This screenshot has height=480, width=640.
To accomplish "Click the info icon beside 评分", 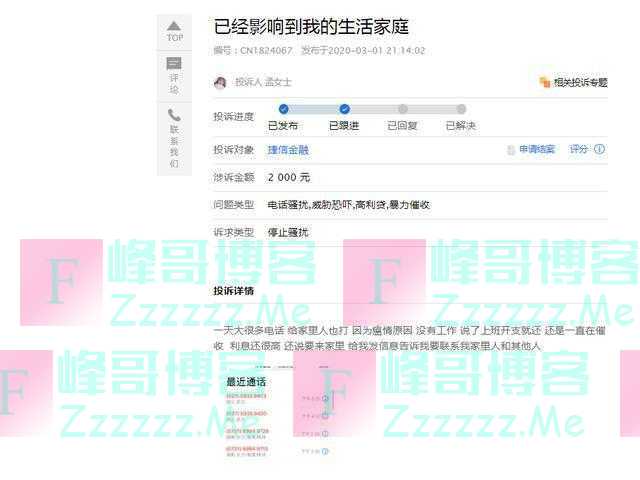I will [600, 150].
